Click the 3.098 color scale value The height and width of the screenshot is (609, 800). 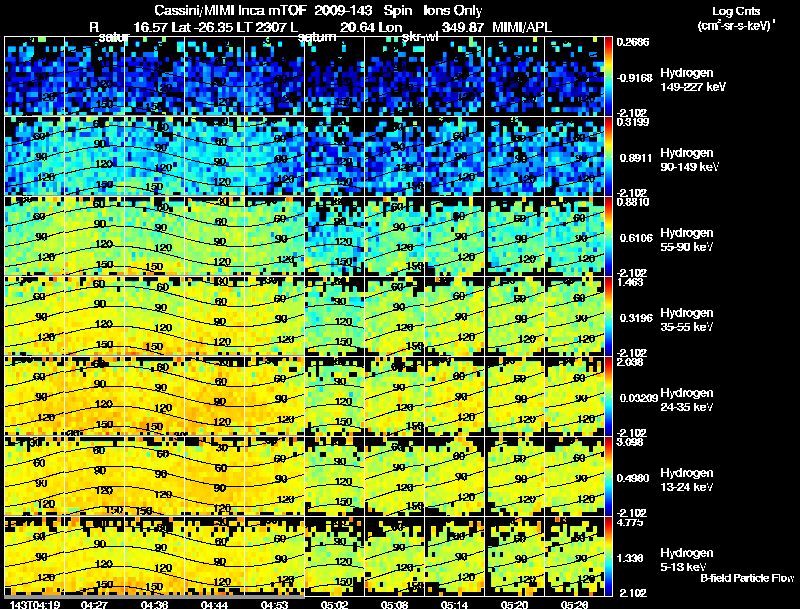pyautogui.click(x=630, y=442)
